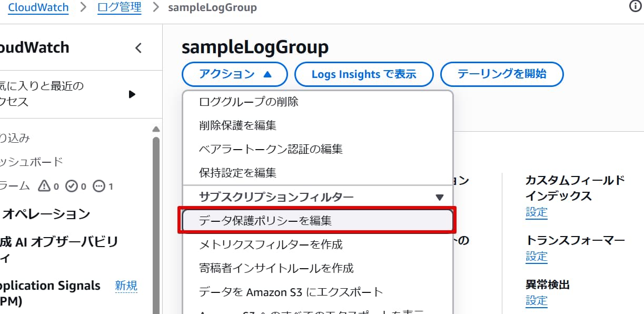Expand the サブスクリプションフィルター submenu
Viewport: 644px width, 314px height.
point(440,197)
